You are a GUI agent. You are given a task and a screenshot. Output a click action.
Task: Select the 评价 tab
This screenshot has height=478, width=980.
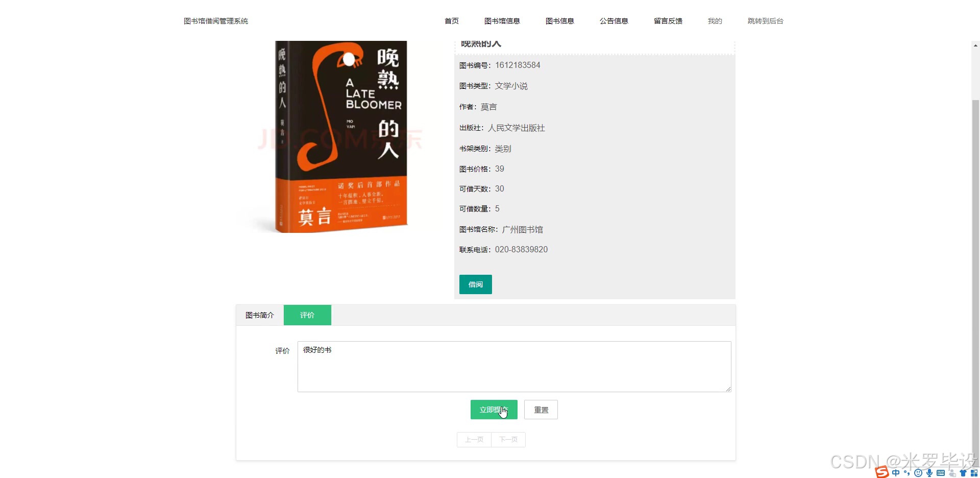[x=307, y=315]
